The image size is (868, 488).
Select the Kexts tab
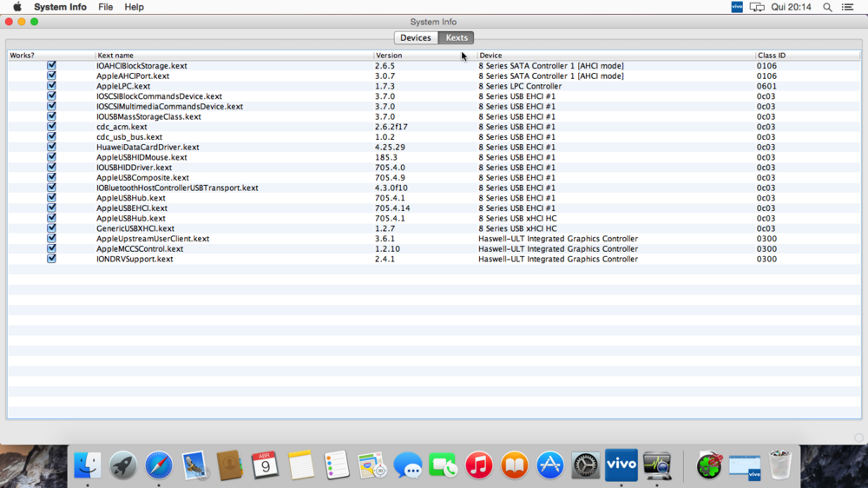click(457, 37)
